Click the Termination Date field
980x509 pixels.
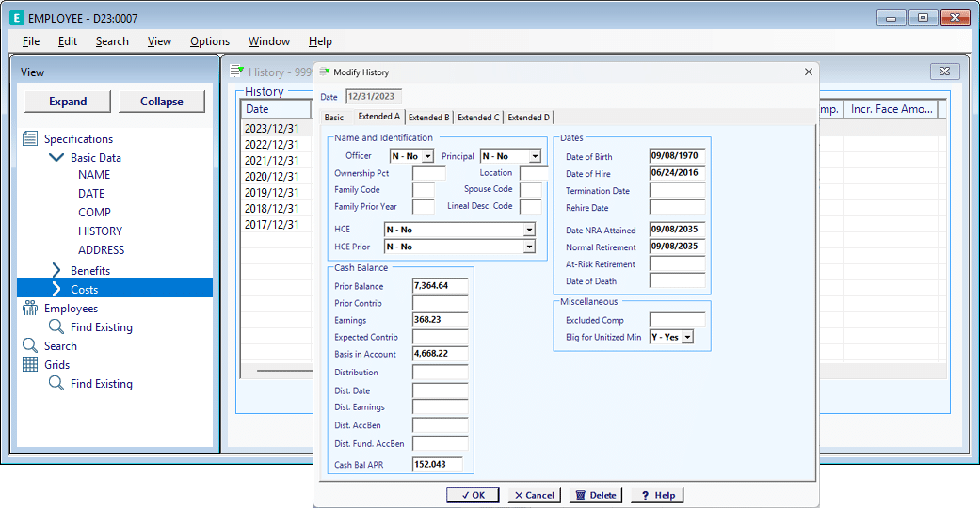678,190
